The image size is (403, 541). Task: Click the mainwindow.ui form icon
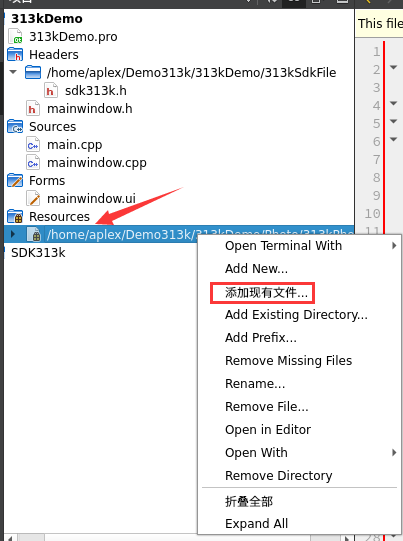(33, 199)
